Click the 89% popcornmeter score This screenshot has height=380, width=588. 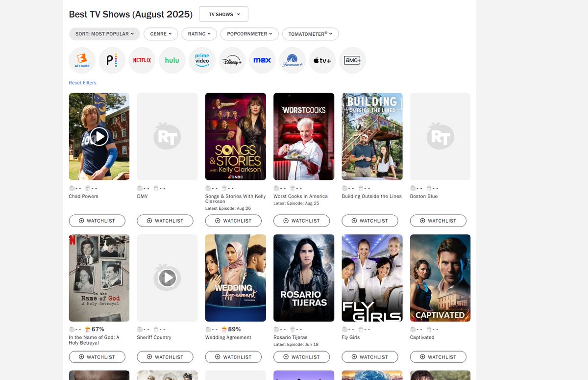234,329
